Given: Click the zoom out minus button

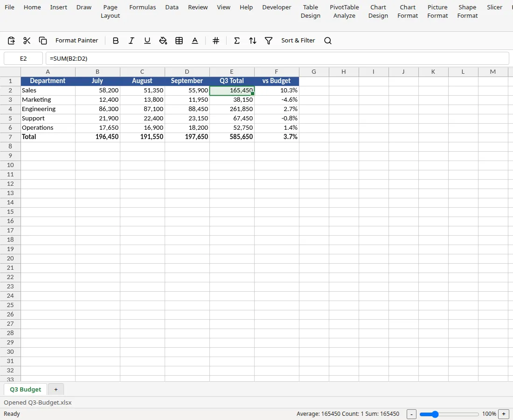Looking at the screenshot, I should (x=412, y=414).
